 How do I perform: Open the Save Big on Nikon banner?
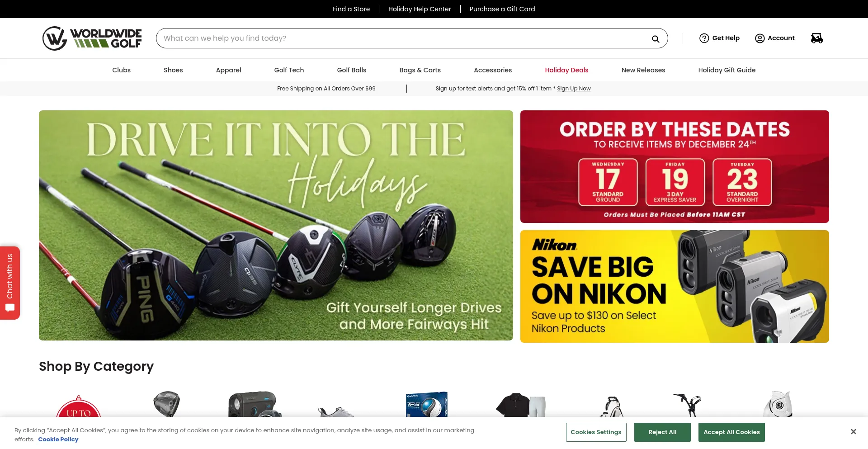click(x=675, y=286)
